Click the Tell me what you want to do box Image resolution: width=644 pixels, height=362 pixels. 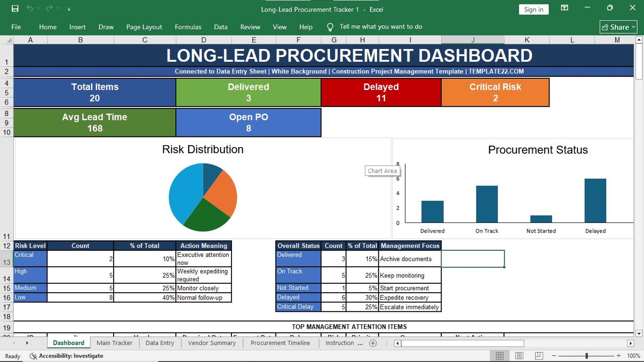coord(381,27)
